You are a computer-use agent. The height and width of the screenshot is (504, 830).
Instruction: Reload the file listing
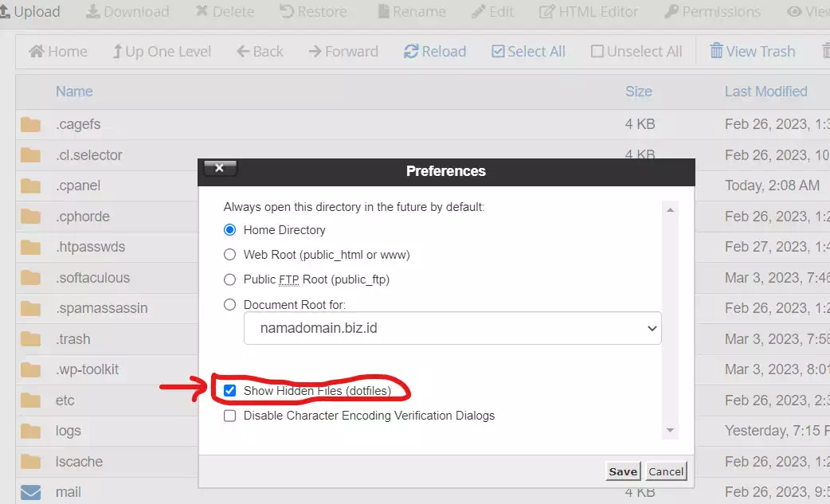tap(435, 51)
